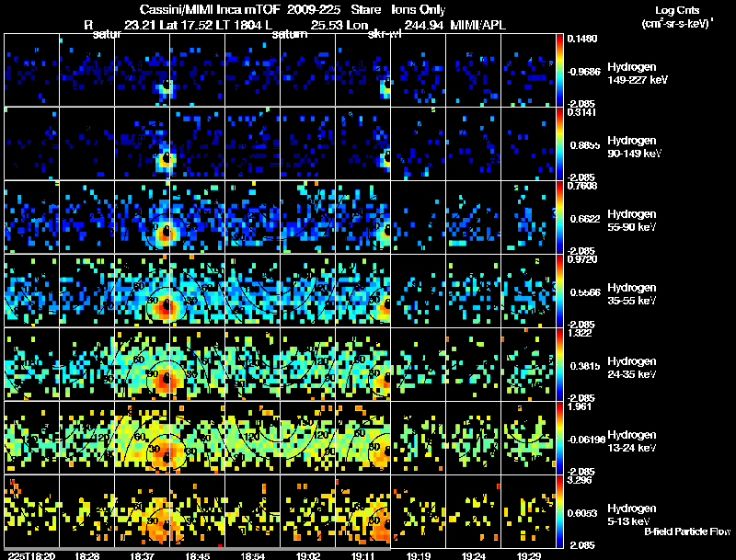This screenshot has height=560, width=736.
Task: Click the -0.9686 scale midpoint value
Action: click(583, 72)
